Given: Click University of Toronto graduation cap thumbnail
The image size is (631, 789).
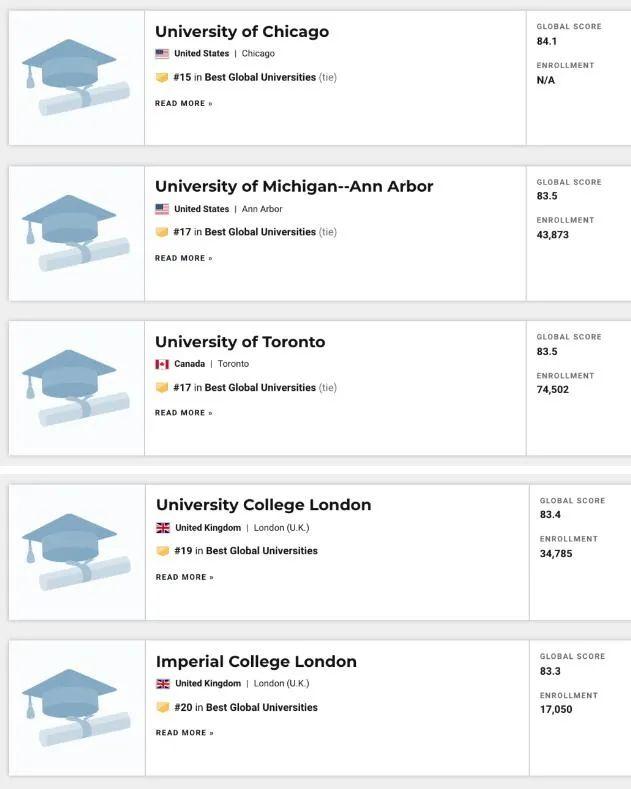Looking at the screenshot, I should pos(75,387).
